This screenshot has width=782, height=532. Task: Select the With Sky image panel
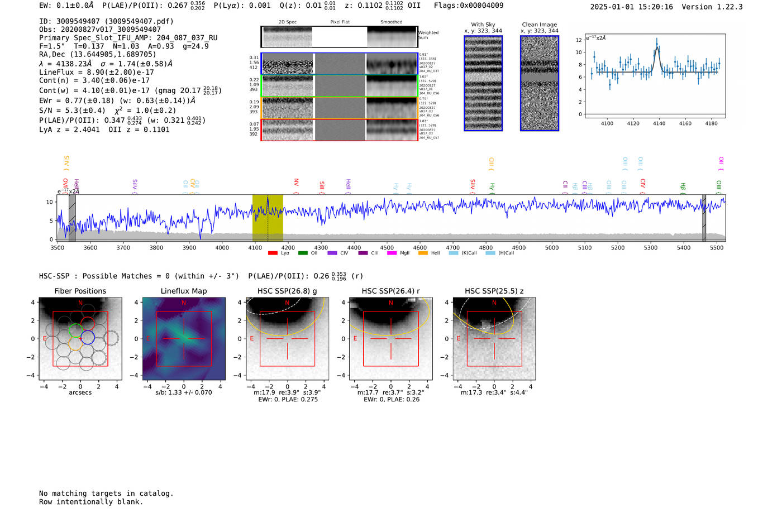483,83
